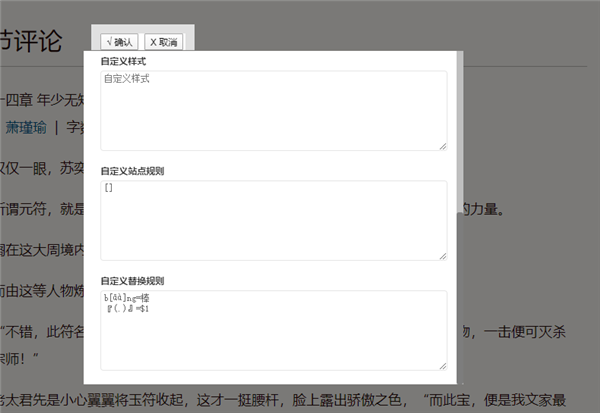Click the √ 确认 confirm button
The image size is (600, 413).
coord(119,42)
